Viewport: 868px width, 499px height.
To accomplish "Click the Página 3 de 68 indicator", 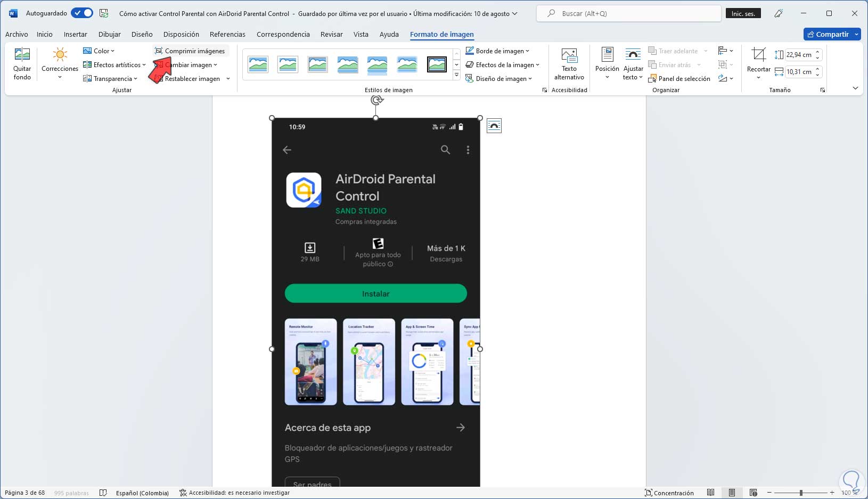I will click(x=25, y=493).
